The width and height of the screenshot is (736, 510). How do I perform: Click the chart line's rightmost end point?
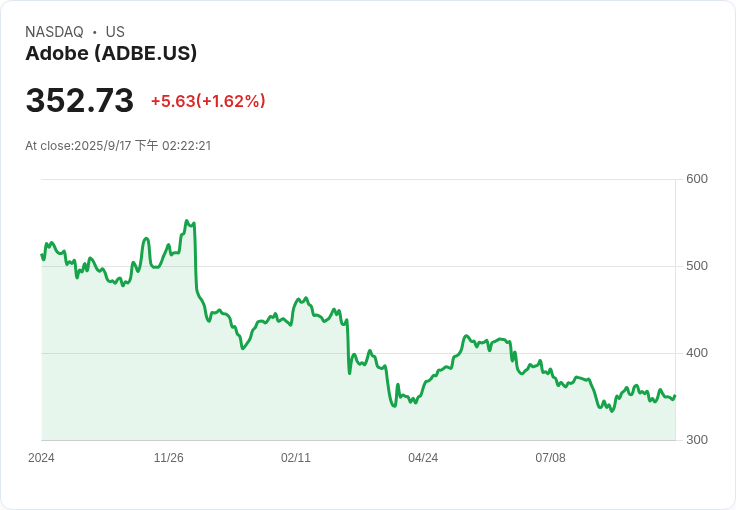tap(675, 396)
